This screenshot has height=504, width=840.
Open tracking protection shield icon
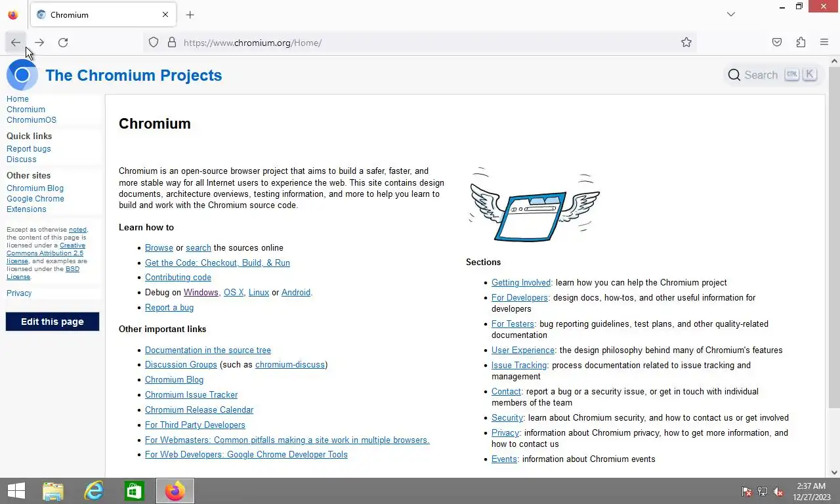tap(154, 43)
